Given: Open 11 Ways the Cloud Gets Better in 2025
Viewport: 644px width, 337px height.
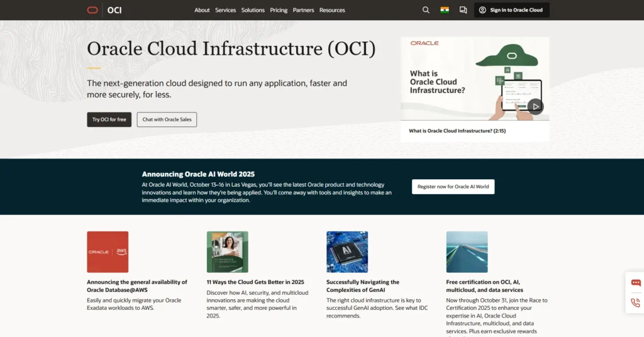Looking at the screenshot, I should (255, 282).
